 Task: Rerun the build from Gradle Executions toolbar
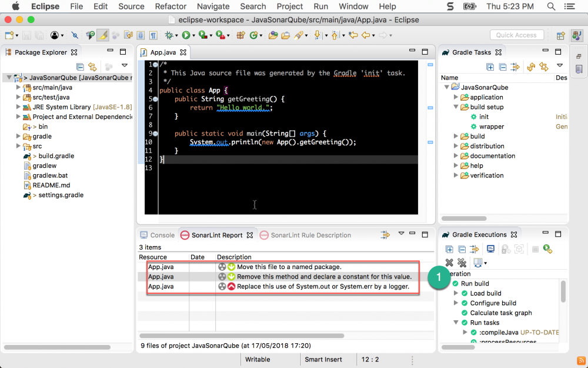548,249
